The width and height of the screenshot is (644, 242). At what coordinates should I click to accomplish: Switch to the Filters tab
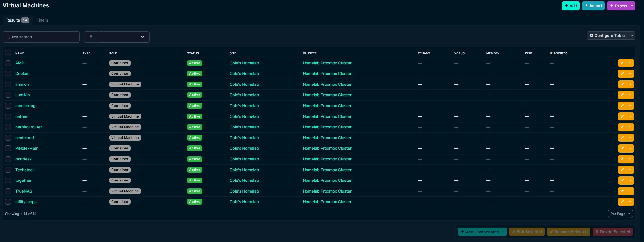point(42,20)
